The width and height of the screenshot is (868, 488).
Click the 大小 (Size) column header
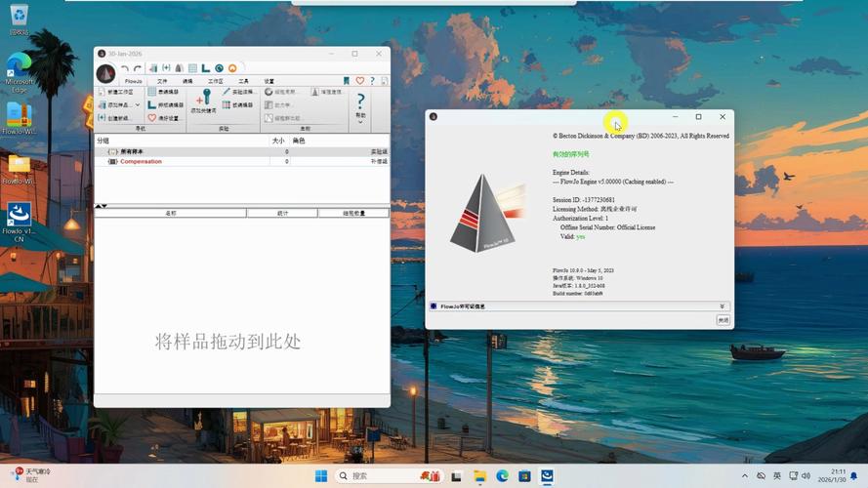(x=279, y=141)
